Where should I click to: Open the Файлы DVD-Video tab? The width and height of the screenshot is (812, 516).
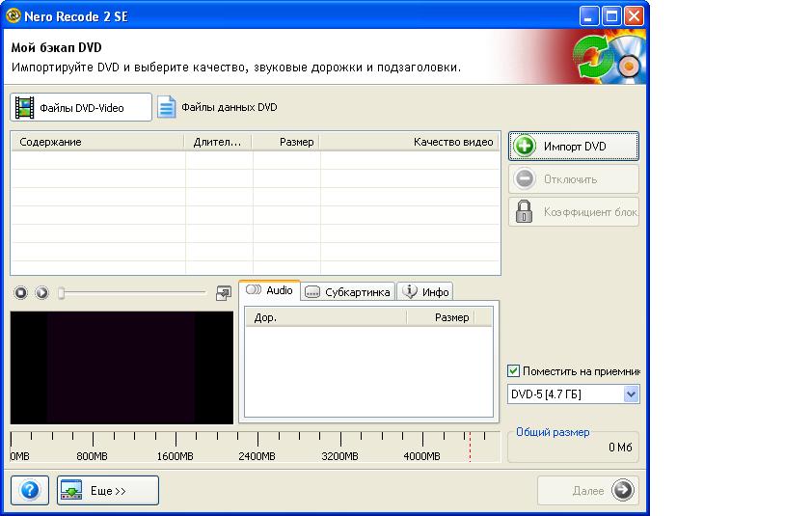[81, 107]
